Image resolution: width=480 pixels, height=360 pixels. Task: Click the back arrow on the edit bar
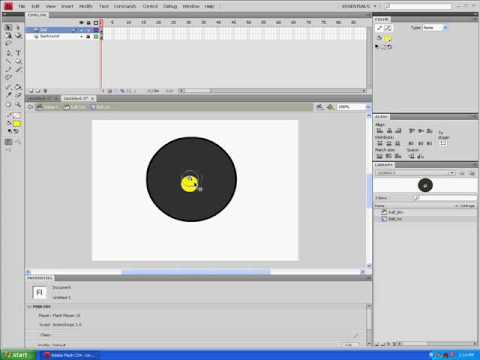tap(30, 107)
